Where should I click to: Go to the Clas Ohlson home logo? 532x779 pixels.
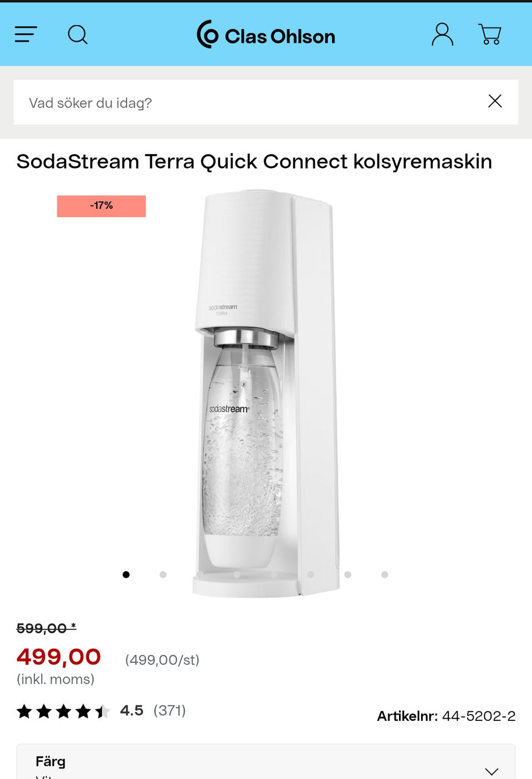tap(266, 35)
